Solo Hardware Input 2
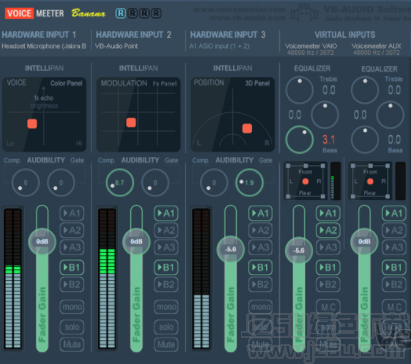 pos(166,327)
